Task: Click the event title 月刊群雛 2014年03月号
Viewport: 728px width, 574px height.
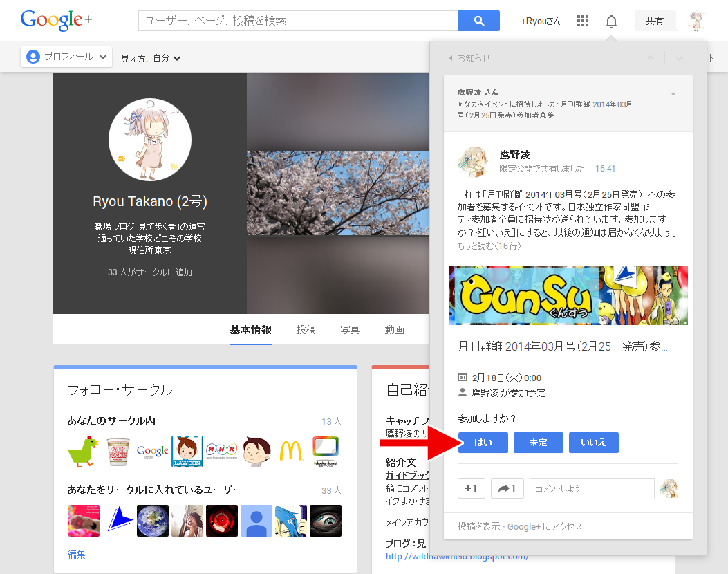Action: click(562, 346)
